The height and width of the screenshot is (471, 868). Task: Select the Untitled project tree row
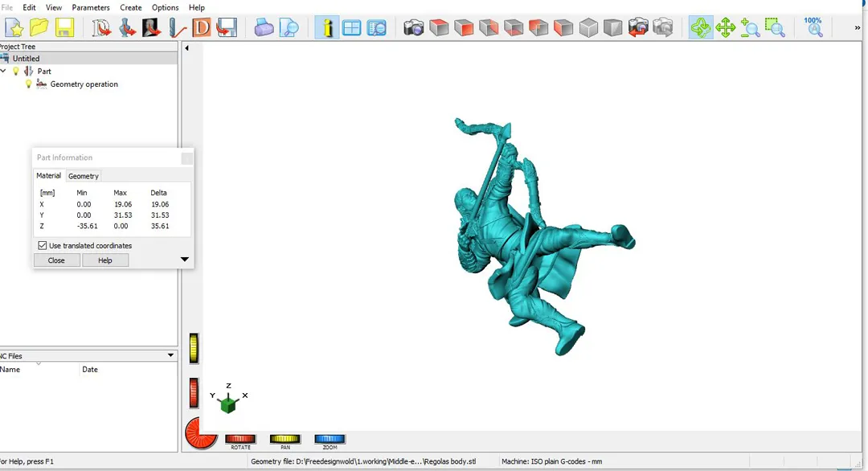[88, 58]
